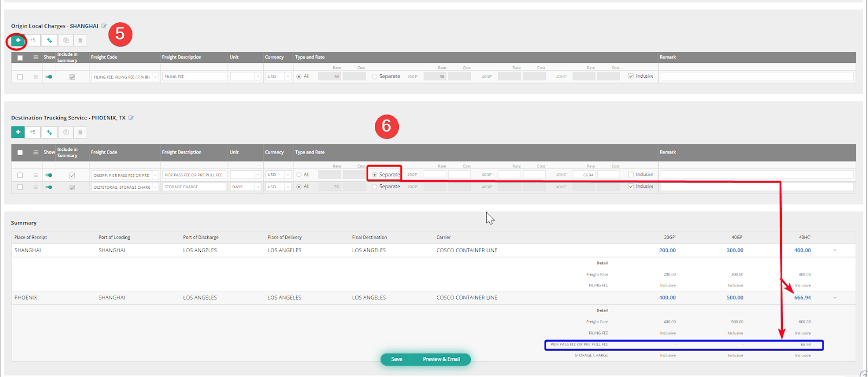Open Unit dropdown showing DAYS
This screenshot has width=868, height=377.
click(258, 187)
